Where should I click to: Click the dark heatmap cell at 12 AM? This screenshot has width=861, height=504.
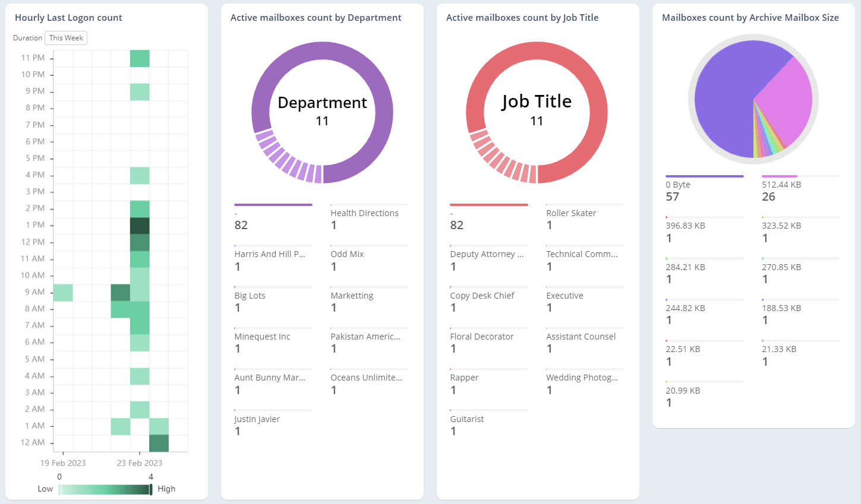[x=159, y=443]
